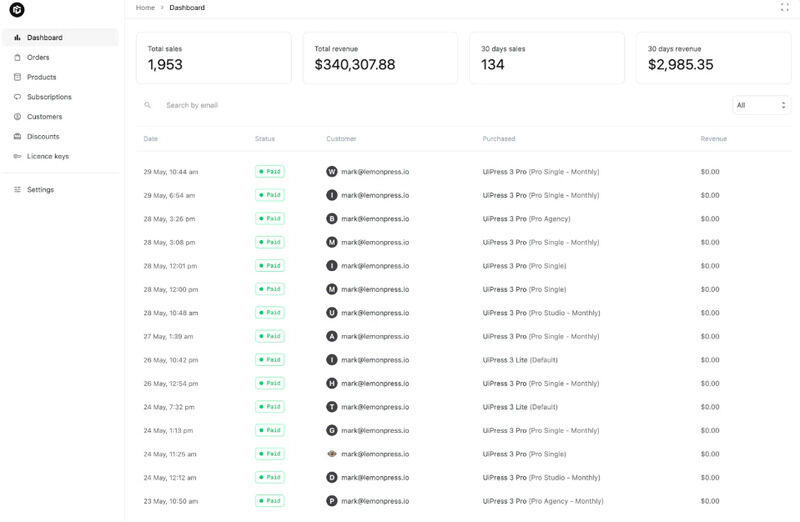This screenshot has width=800, height=522.
Task: Click the app logo in the sidebar
Action: point(17,9)
